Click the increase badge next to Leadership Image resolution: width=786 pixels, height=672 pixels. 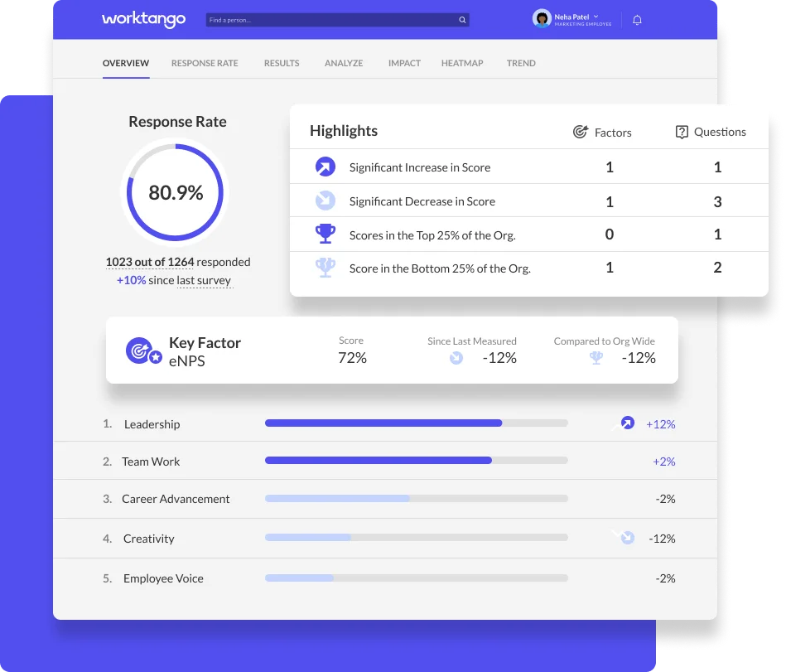[x=627, y=423]
